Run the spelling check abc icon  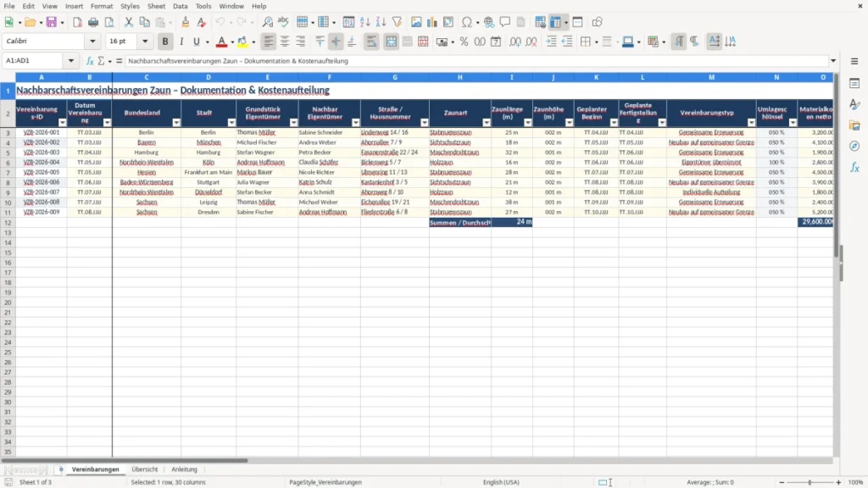[283, 22]
